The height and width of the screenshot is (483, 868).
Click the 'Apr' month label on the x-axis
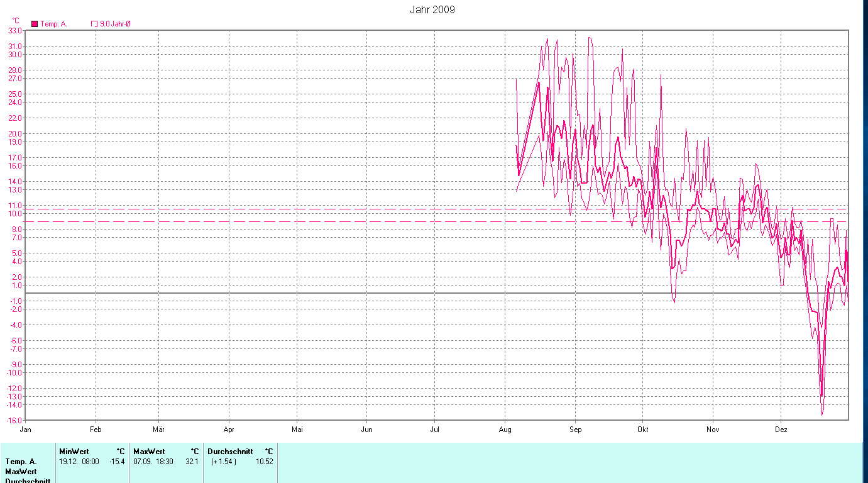(x=229, y=430)
